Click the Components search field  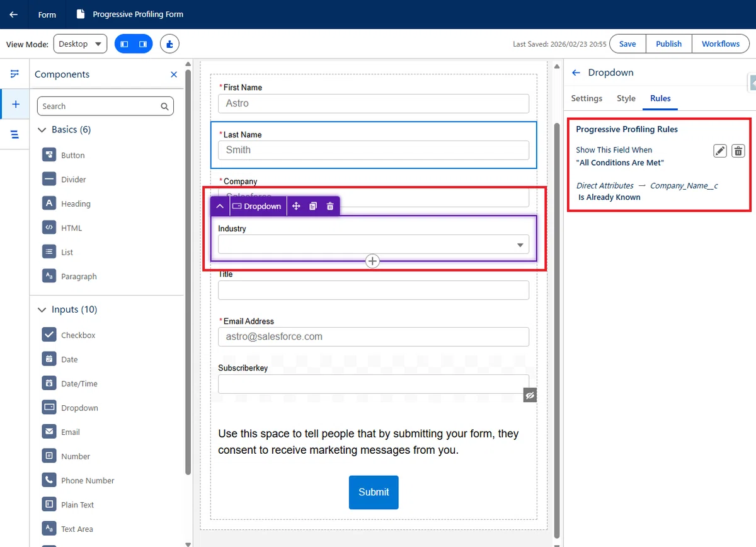point(105,106)
